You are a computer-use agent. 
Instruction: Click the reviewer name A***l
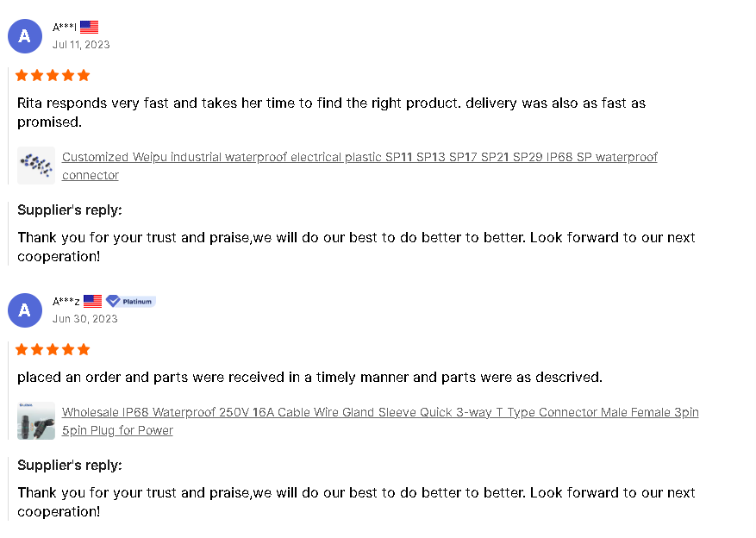[65, 28]
